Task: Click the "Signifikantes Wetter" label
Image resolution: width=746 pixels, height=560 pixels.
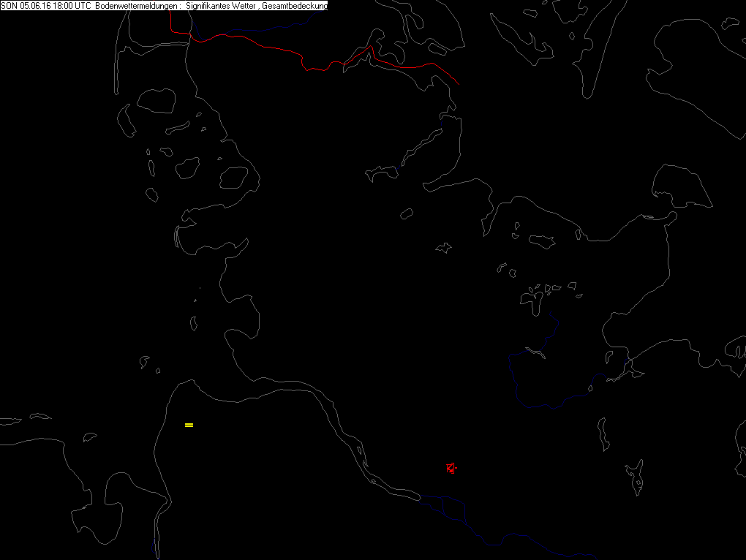Action: [221, 6]
